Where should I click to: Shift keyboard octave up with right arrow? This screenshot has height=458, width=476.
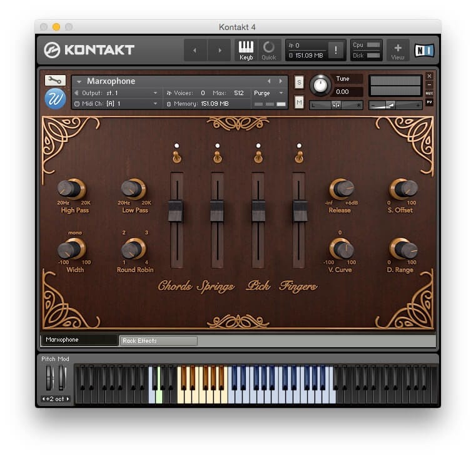coord(68,399)
